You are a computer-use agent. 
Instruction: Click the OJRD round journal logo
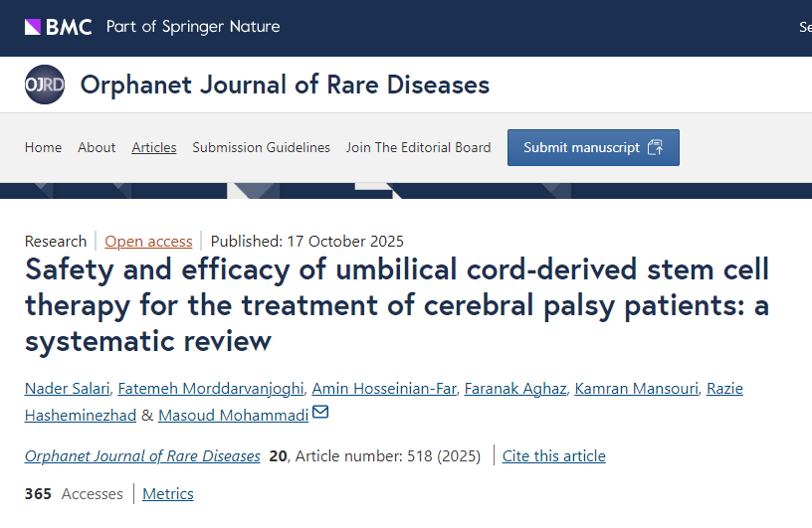[45, 85]
